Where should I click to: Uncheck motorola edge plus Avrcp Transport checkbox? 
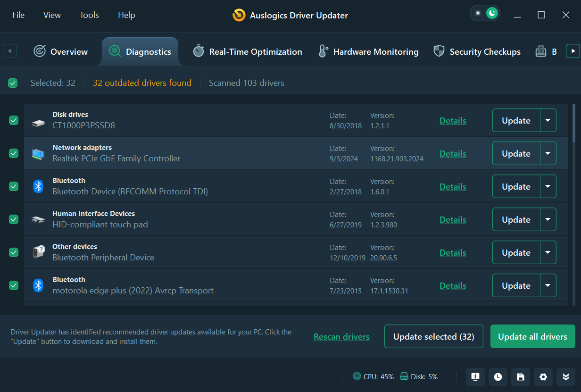(14, 285)
